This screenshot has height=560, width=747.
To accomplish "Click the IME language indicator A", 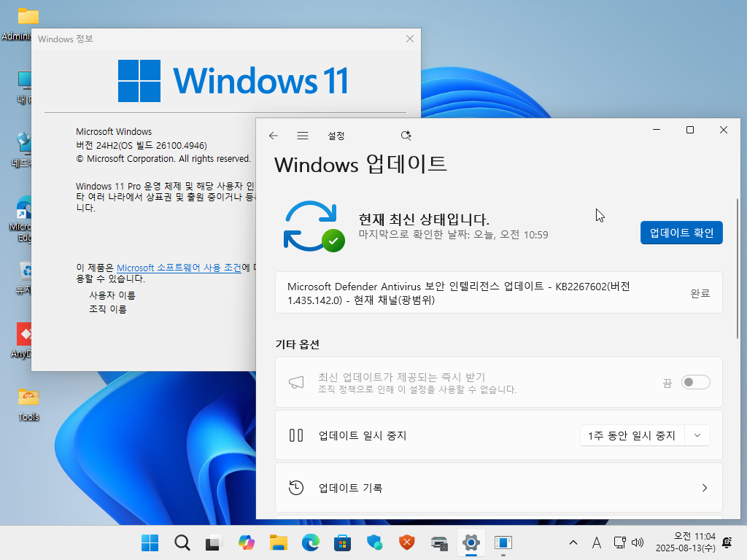I will [597, 542].
